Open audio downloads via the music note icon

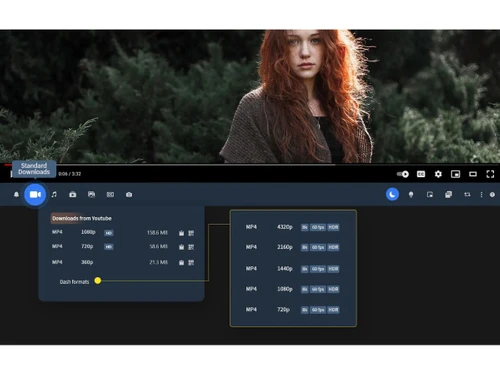click(x=54, y=194)
